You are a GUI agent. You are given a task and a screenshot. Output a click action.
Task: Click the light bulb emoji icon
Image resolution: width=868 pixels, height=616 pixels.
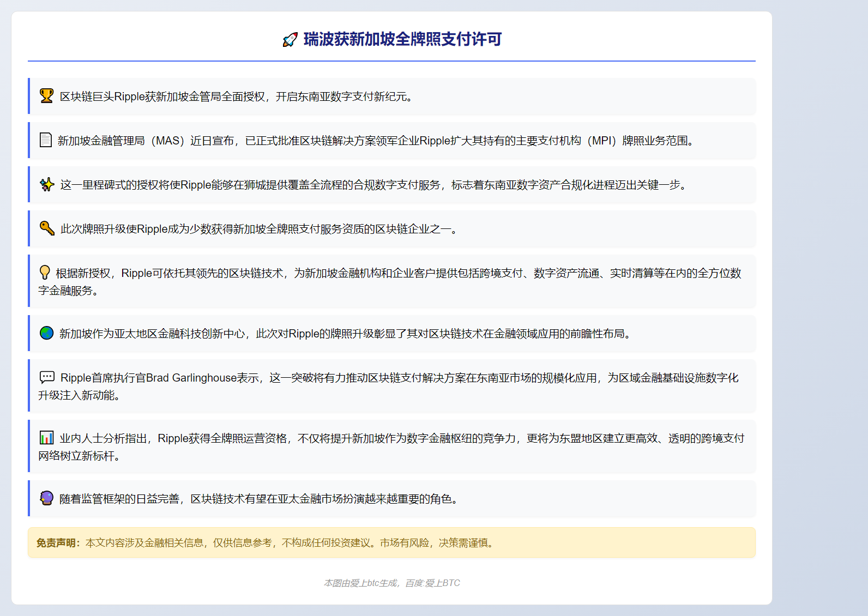(45, 273)
